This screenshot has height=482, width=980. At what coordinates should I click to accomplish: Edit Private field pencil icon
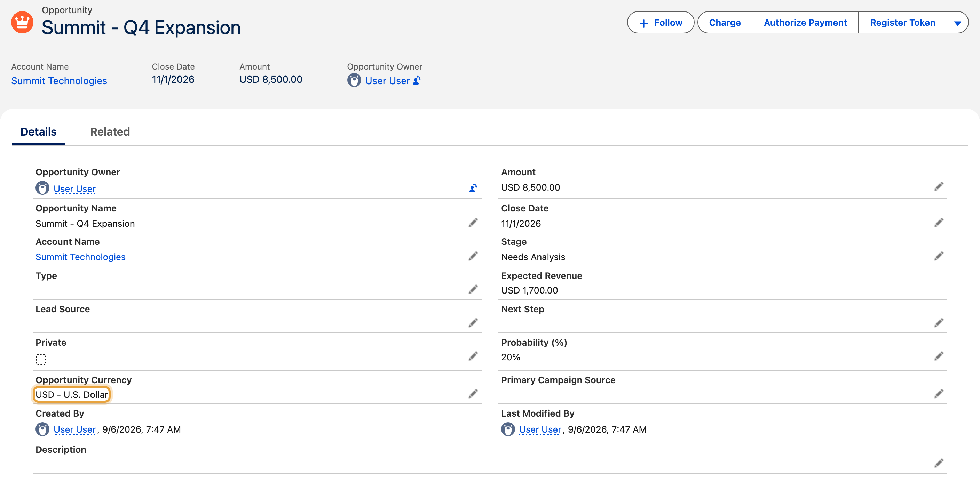tap(473, 356)
